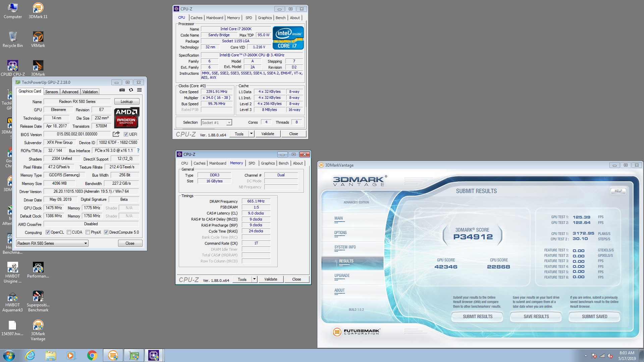644x362 pixels.
Task: Take a GPU-Z screenshot with the camera icon
Action: point(122,90)
